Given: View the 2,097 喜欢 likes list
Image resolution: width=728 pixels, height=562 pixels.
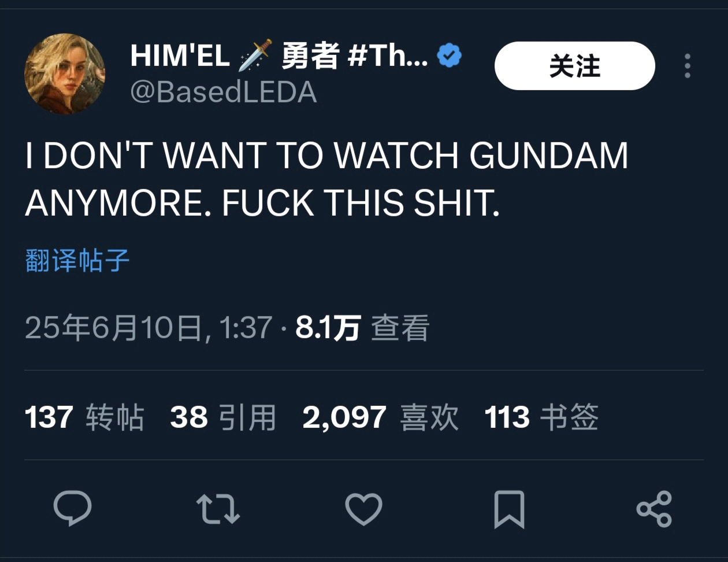Looking at the screenshot, I should point(381,417).
